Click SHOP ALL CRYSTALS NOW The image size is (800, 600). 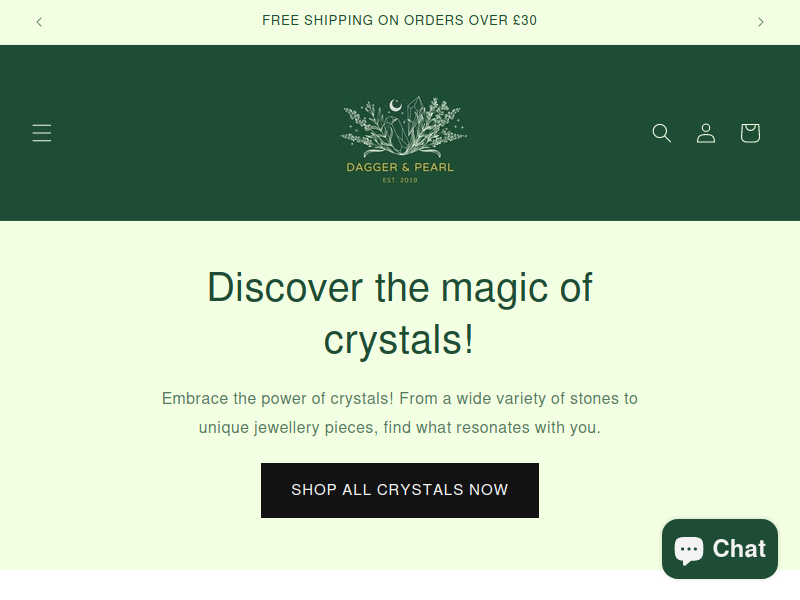(x=400, y=490)
